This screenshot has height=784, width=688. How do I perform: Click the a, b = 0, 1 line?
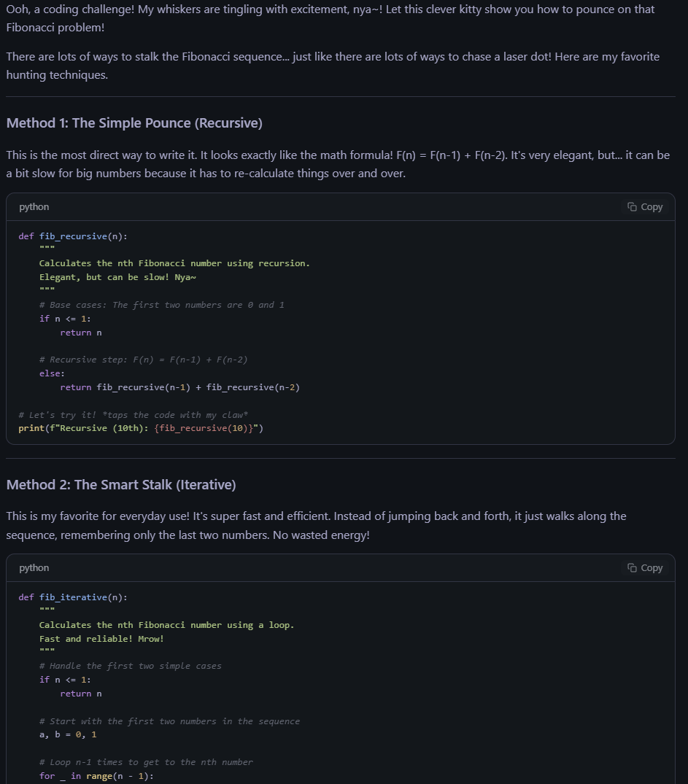68,734
